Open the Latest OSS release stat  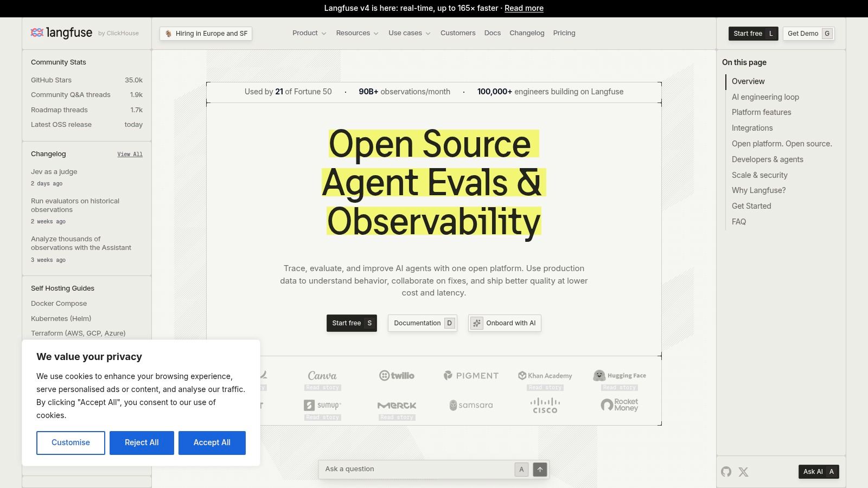click(87, 125)
